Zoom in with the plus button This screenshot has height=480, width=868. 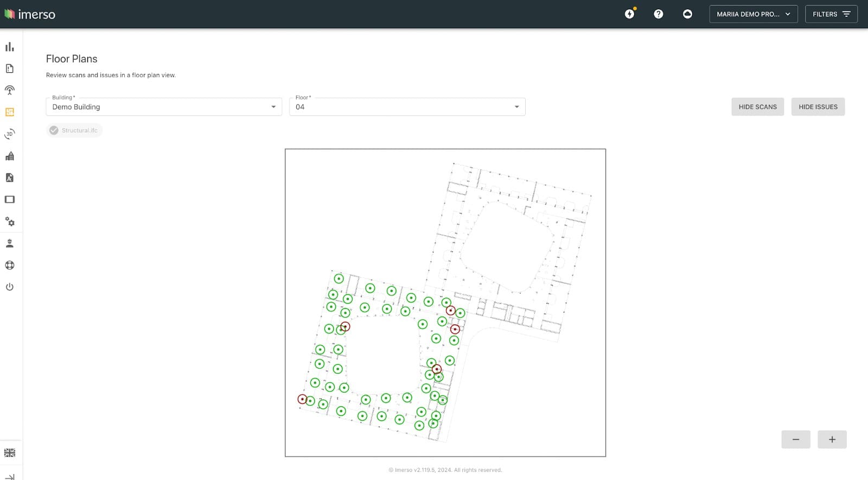click(832, 439)
